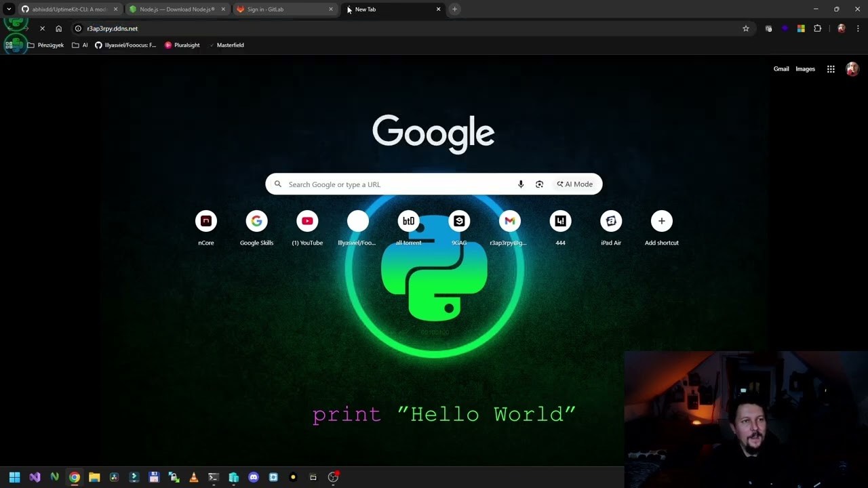Open a new tab with plus button
The width and height of the screenshot is (868, 488).
(x=455, y=9)
